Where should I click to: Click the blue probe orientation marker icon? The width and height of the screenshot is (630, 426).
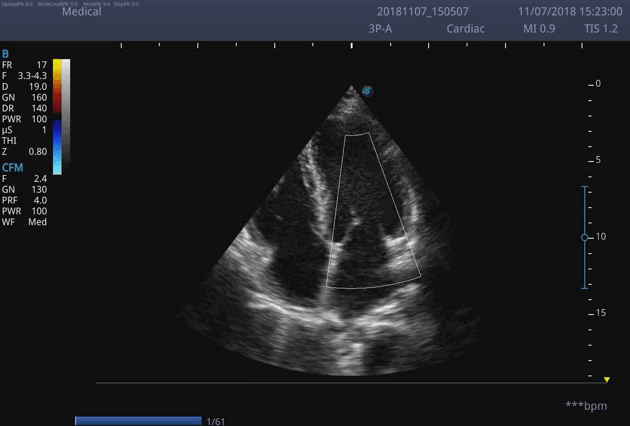click(367, 91)
